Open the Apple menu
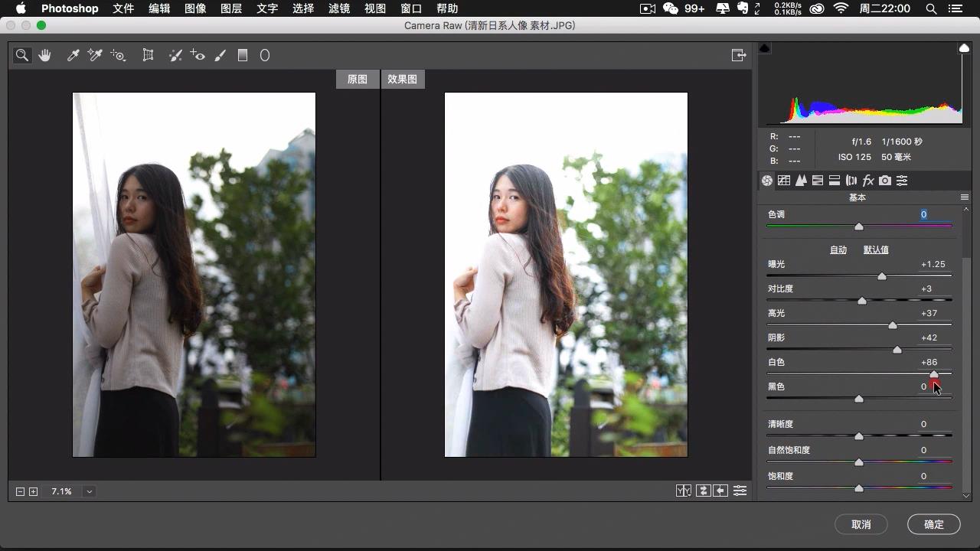The height and width of the screenshot is (551, 980). click(x=21, y=8)
